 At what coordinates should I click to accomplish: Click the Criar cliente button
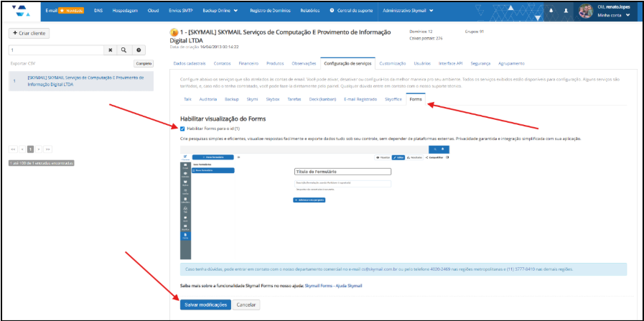click(x=29, y=34)
